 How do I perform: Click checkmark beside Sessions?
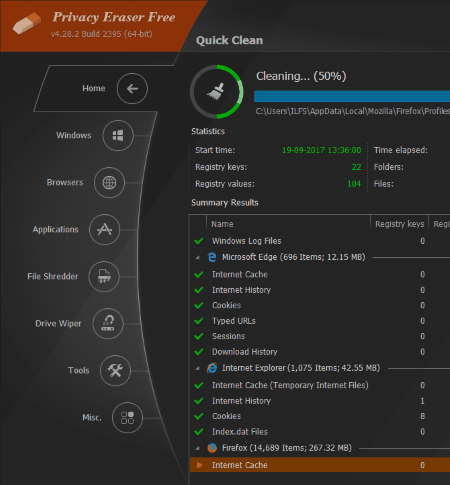199,336
